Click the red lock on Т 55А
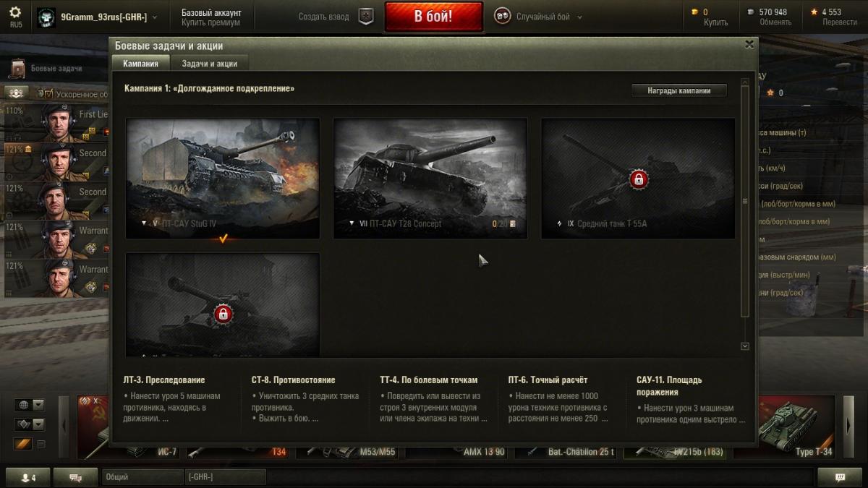 pyautogui.click(x=638, y=179)
